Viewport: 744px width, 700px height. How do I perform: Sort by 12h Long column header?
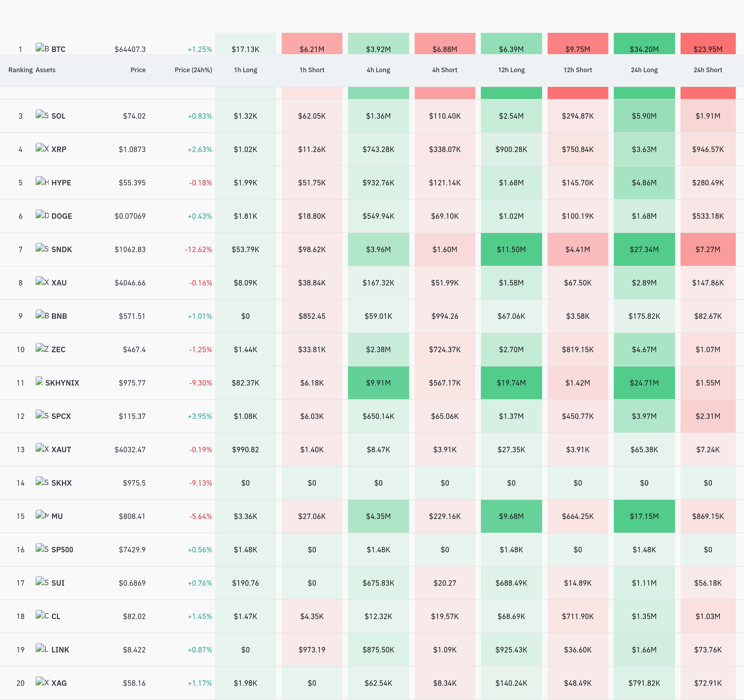point(511,70)
